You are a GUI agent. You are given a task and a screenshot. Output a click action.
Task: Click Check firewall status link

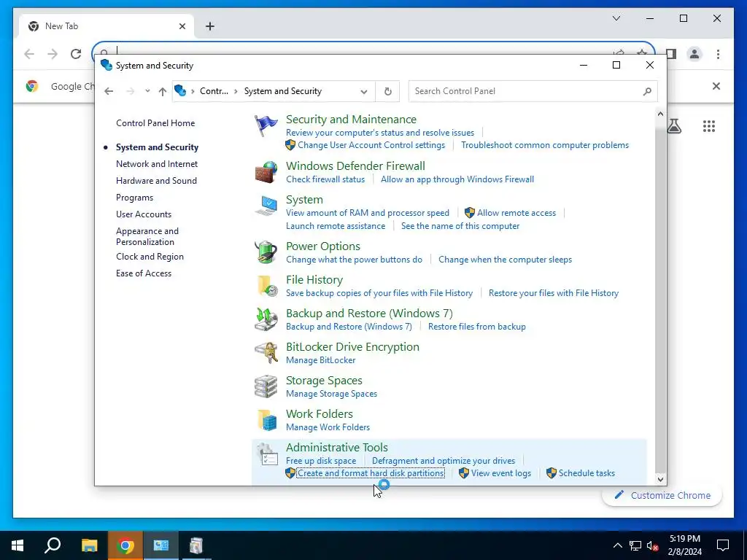tap(325, 179)
